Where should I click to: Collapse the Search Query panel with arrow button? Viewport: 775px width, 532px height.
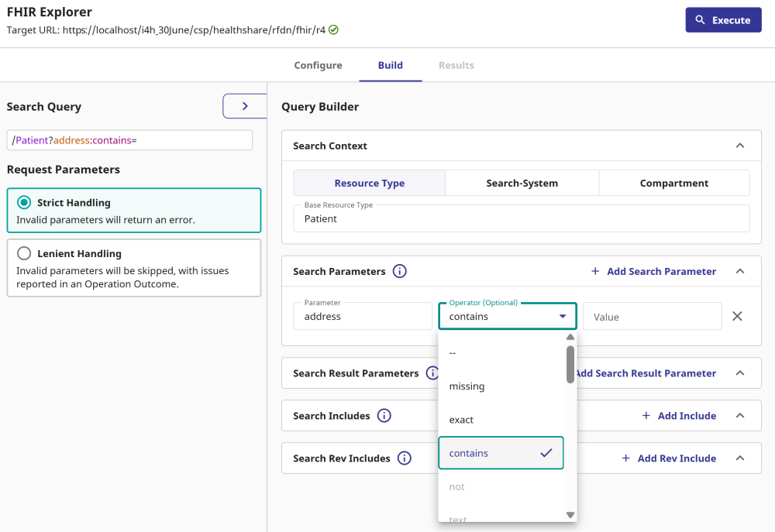point(245,106)
